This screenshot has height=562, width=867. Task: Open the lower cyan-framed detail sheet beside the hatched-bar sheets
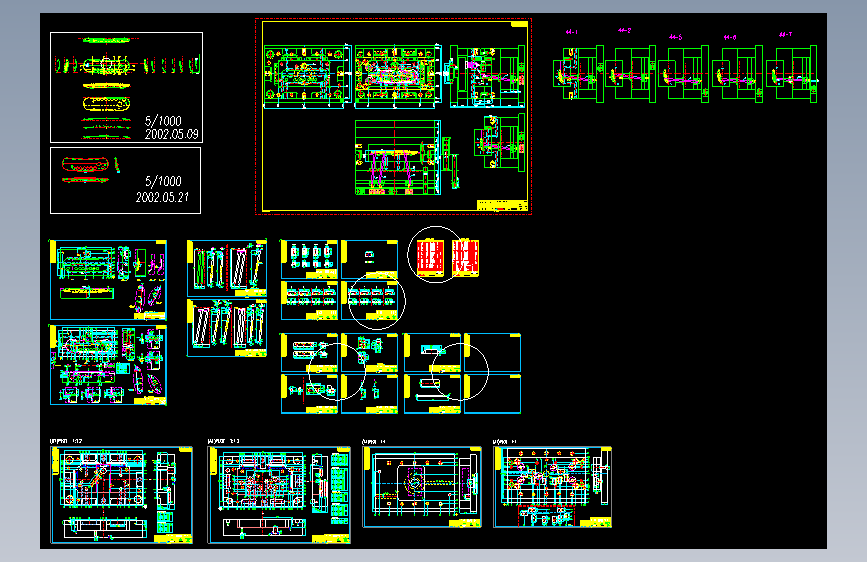[x=108, y=365]
